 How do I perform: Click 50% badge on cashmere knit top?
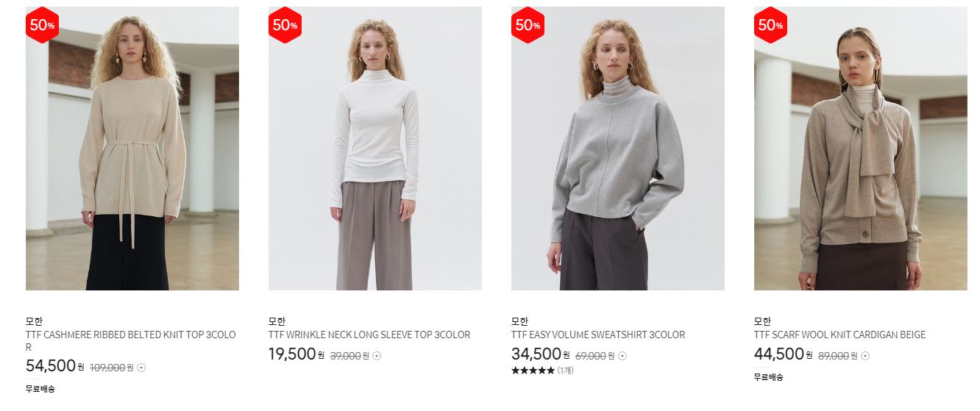[42, 25]
